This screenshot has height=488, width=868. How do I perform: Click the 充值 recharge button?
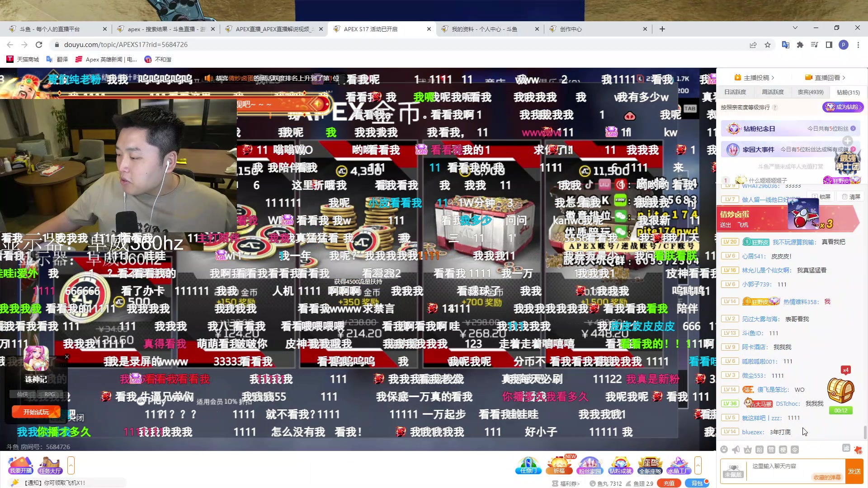(669, 483)
